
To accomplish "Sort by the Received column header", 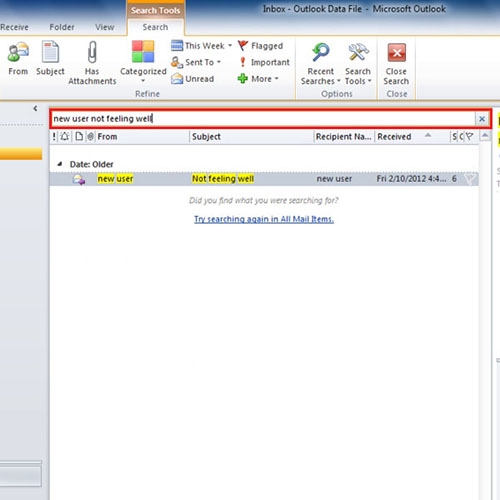I will (394, 136).
